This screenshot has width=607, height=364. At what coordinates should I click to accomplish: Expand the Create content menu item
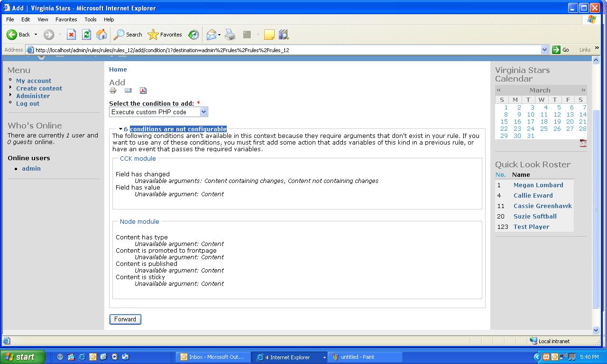(x=39, y=88)
